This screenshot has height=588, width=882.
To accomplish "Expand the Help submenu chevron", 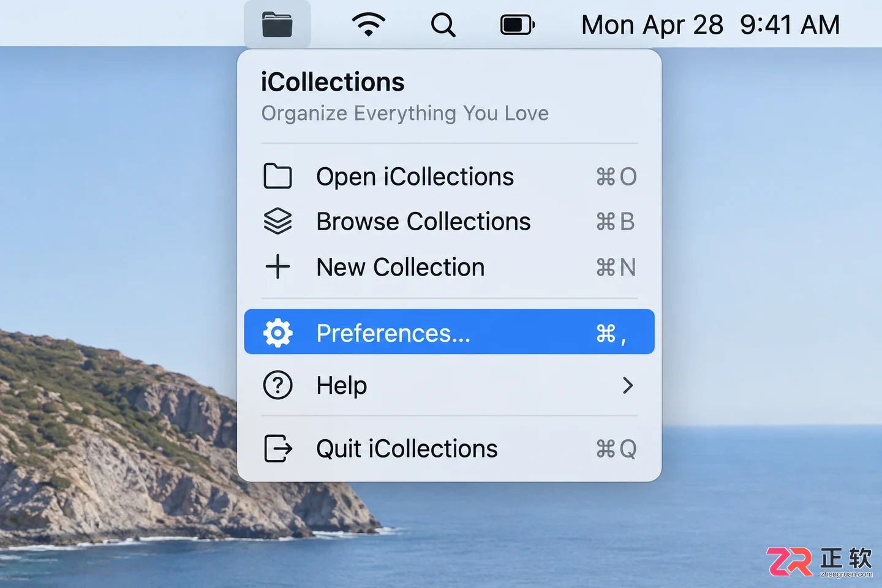I will pyautogui.click(x=627, y=385).
